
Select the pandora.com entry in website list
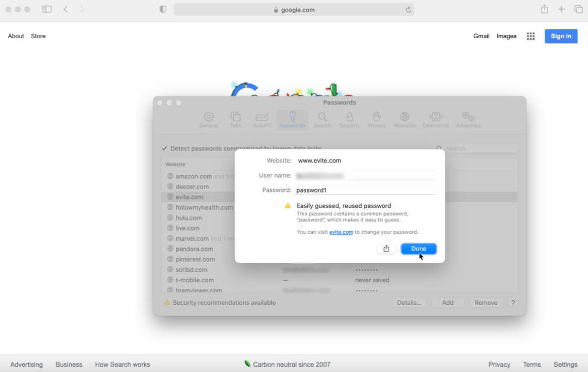coord(194,249)
